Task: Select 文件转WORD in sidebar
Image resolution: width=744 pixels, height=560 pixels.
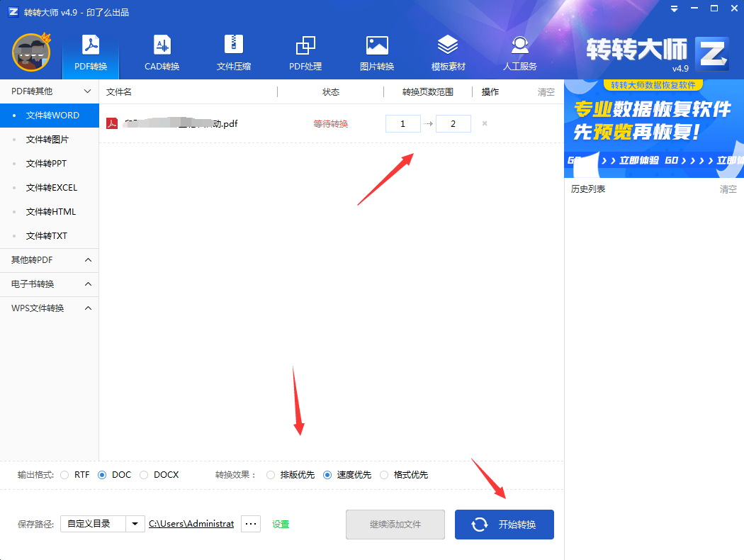Action: (50, 116)
